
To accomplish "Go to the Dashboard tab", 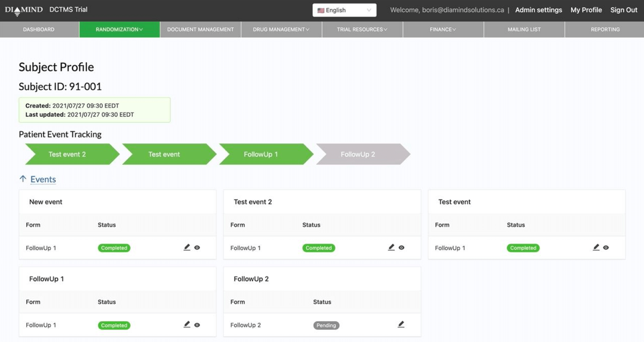I will (39, 29).
